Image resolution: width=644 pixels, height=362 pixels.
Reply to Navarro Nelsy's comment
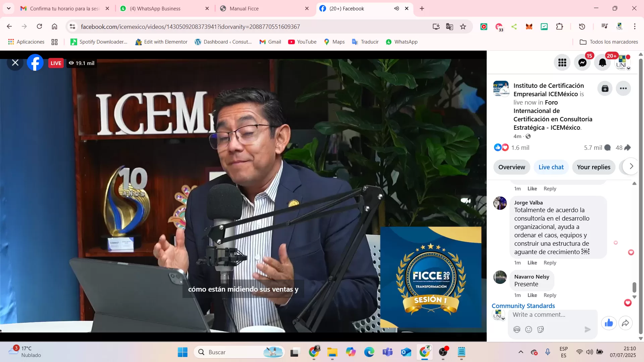point(550,295)
